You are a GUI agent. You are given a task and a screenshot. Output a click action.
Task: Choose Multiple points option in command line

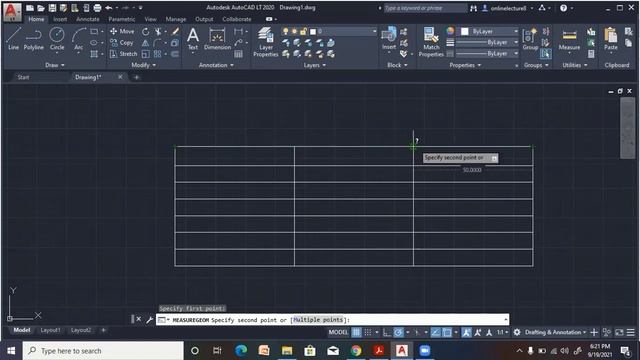click(318, 320)
